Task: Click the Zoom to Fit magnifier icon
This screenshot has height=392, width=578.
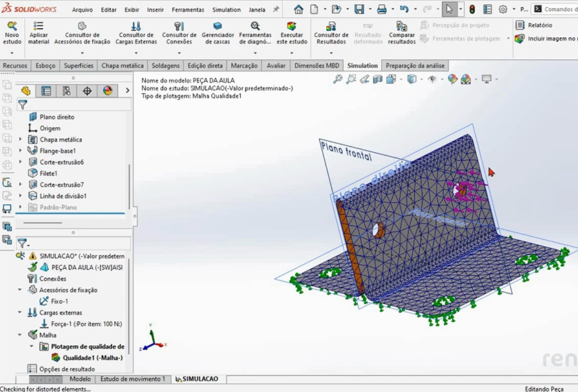Action: click(x=337, y=79)
